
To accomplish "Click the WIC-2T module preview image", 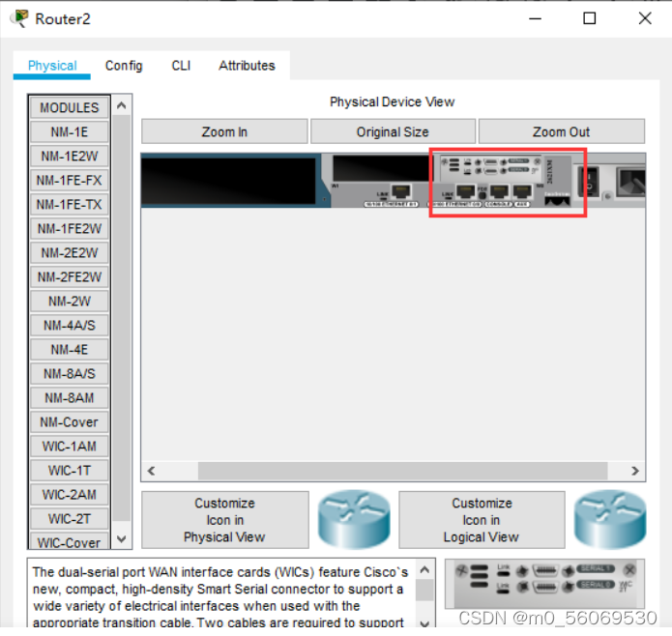I will [x=544, y=583].
